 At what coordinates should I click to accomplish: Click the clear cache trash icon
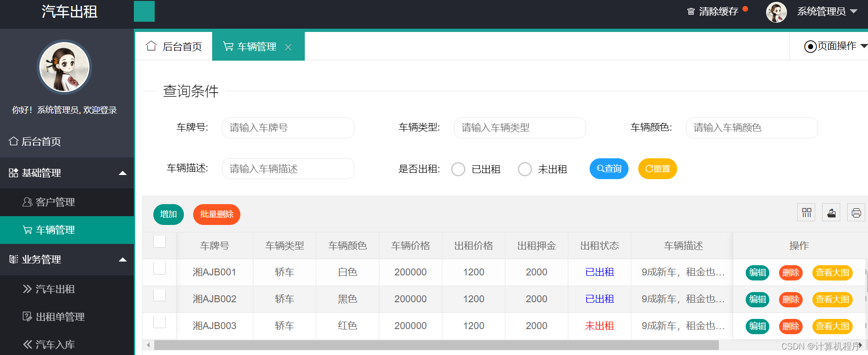(x=691, y=12)
